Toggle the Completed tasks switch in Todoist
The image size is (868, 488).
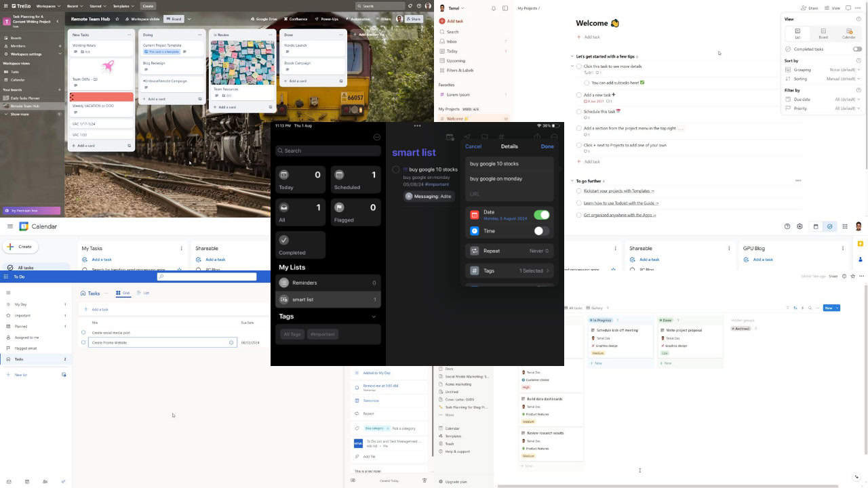click(x=857, y=49)
